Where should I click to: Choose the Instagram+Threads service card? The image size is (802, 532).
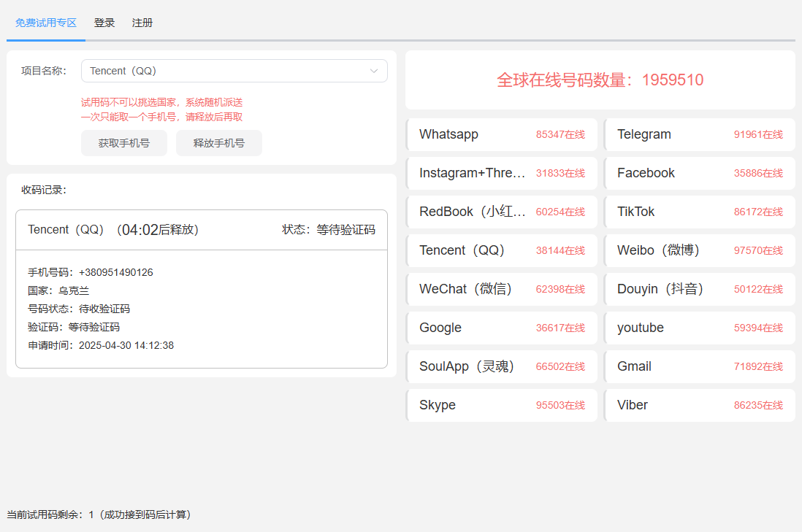(502, 173)
